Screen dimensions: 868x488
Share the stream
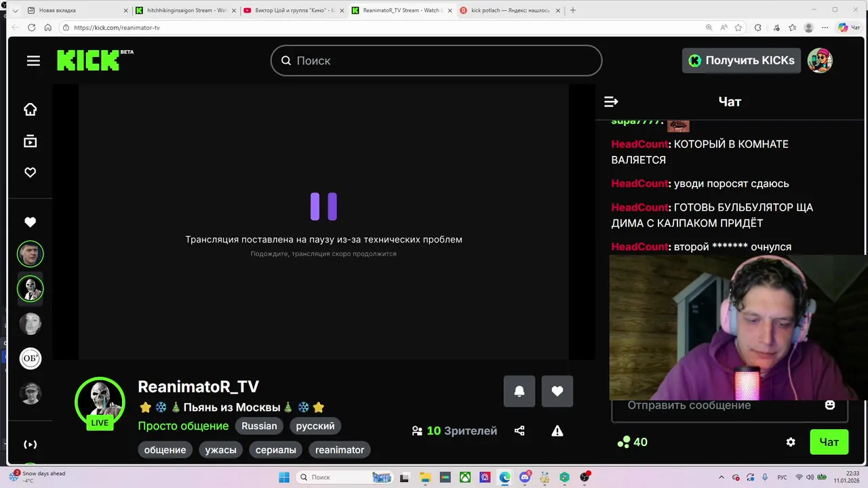(x=519, y=431)
